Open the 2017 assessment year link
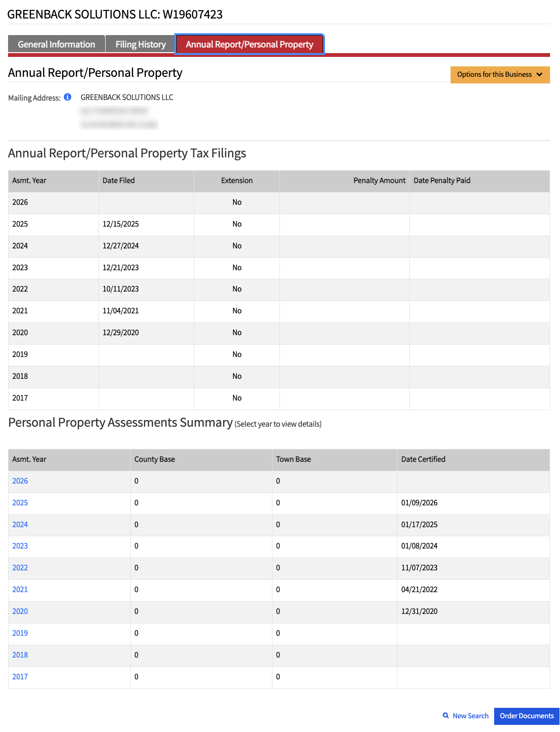 click(20, 677)
